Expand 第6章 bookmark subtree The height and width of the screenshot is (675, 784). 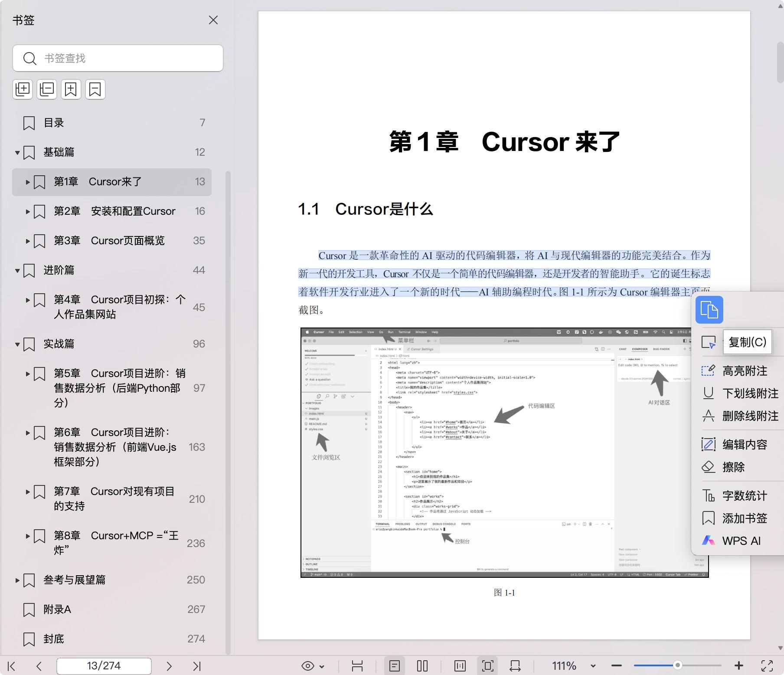(28, 433)
